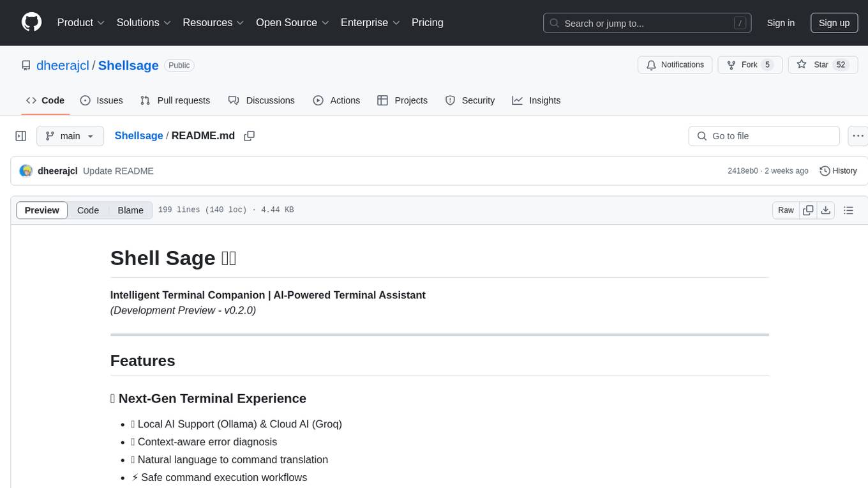
Task: Click the Public repository badge
Action: coord(179,65)
